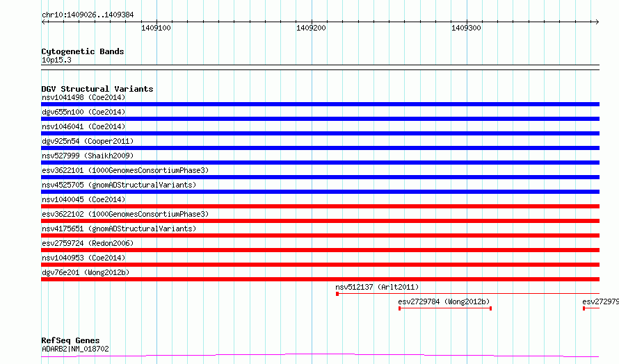The image size is (619, 364).
Task: Click the red bar under esv2759724 (Redon2006)
Action: (x=320, y=250)
